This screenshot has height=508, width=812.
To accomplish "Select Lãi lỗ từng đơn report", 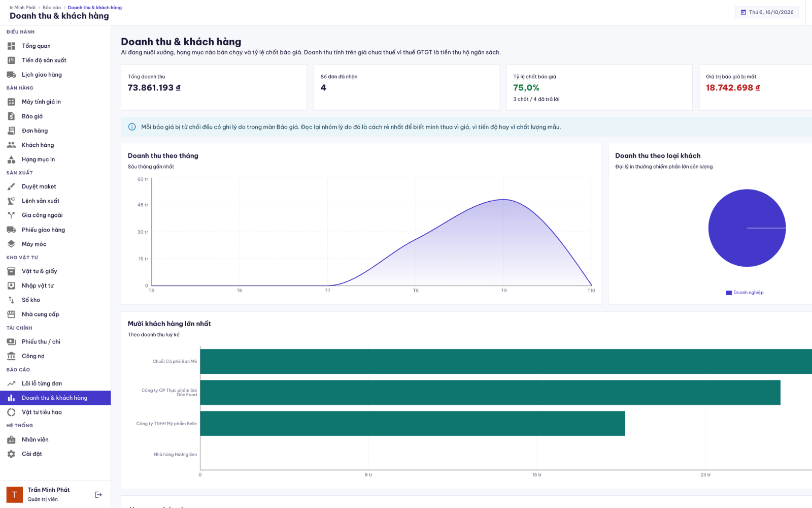I will coord(55,384).
